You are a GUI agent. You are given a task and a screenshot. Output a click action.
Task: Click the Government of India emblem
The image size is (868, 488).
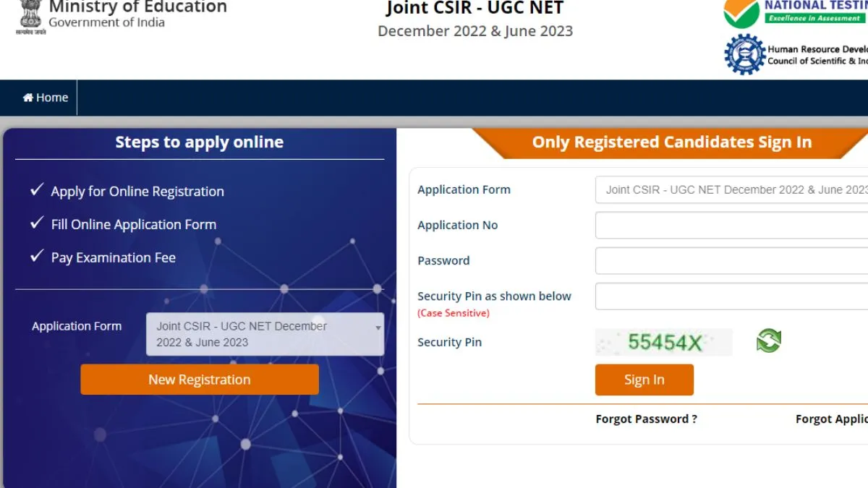point(30,16)
